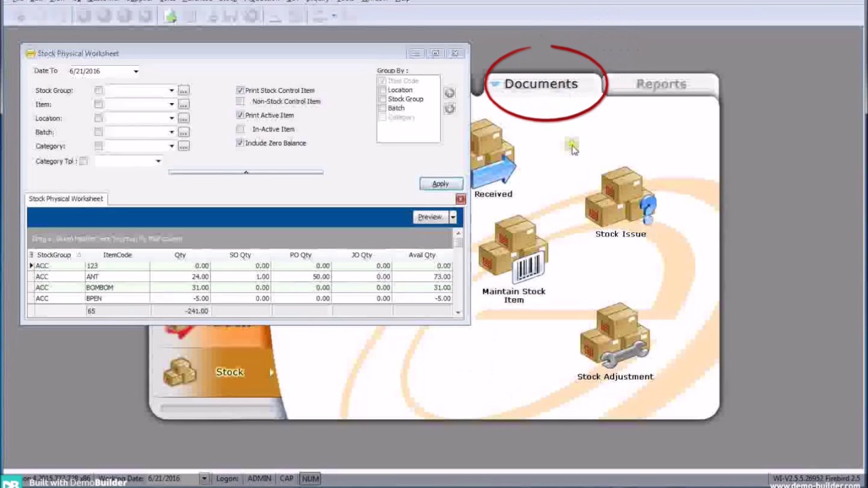
Task: Expand the Item dropdown
Action: tap(172, 104)
